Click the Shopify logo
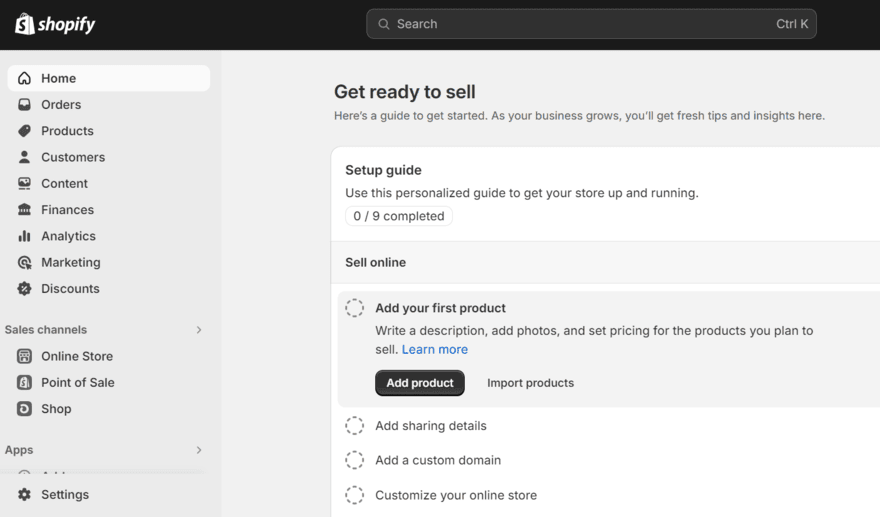880x517 pixels. click(55, 24)
